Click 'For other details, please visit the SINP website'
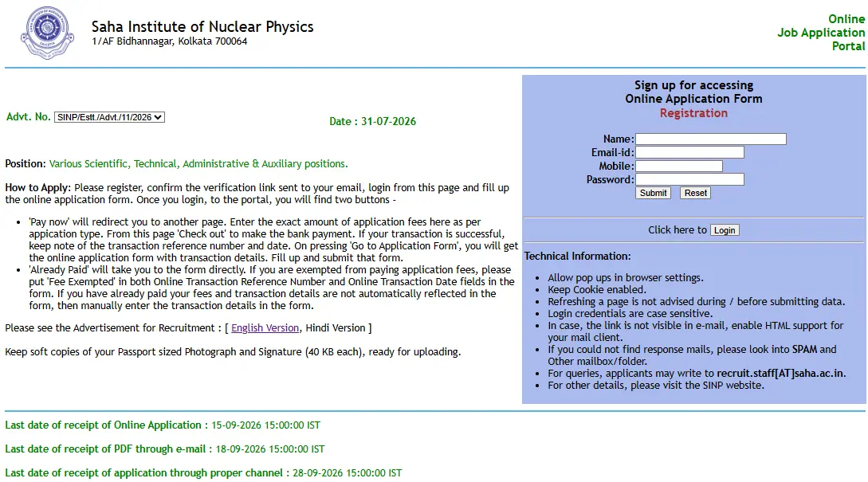The image size is (868, 482). 656,386
